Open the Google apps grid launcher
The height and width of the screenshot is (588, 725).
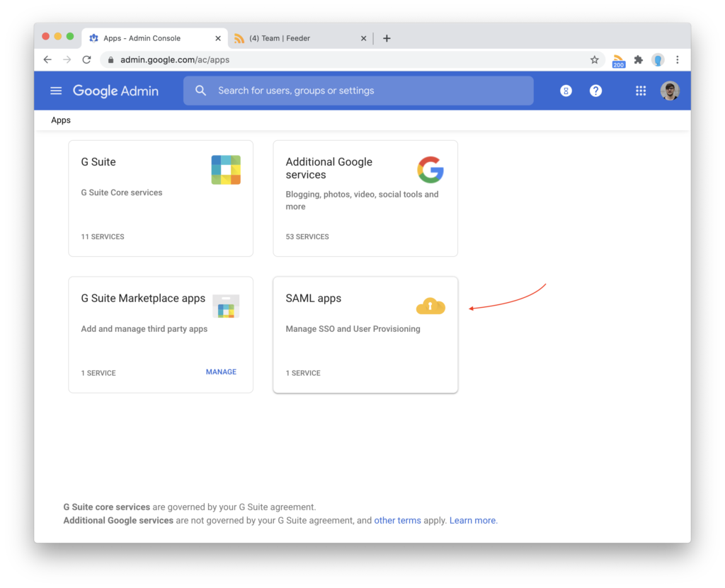click(x=640, y=91)
